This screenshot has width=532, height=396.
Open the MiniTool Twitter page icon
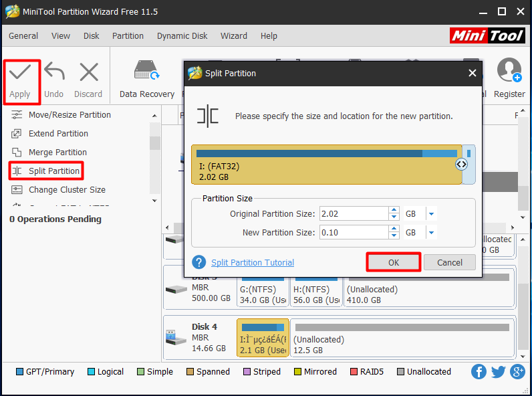pyautogui.click(x=498, y=371)
